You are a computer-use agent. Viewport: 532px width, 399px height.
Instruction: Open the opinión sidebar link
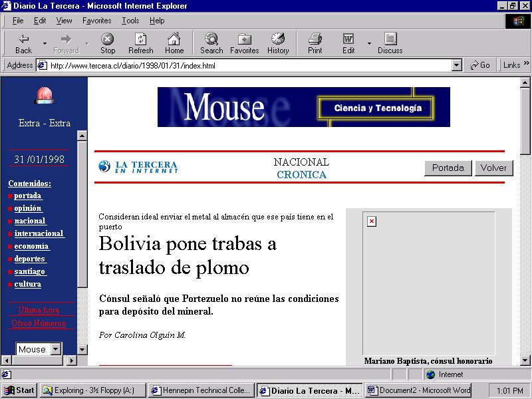[28, 208]
